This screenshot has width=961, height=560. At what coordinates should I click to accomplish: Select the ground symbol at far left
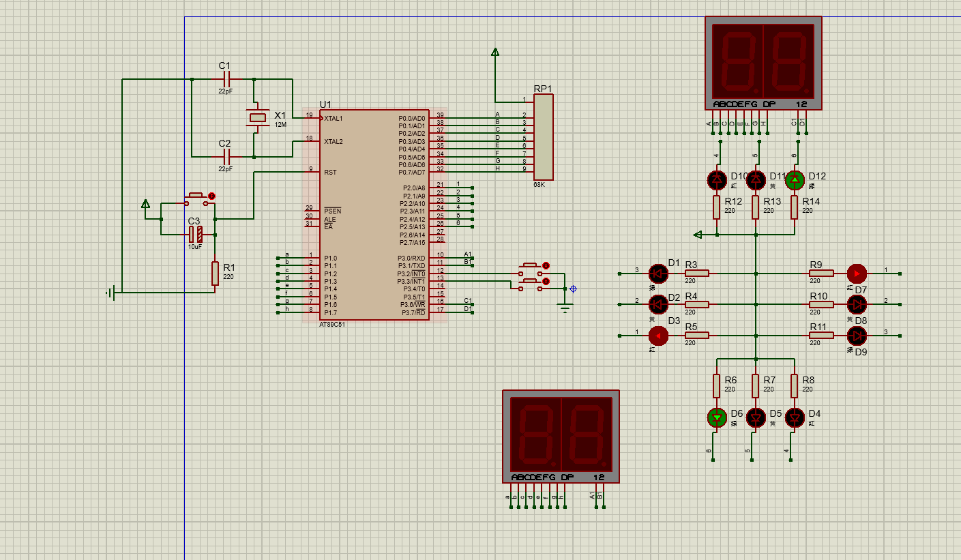tap(110, 293)
